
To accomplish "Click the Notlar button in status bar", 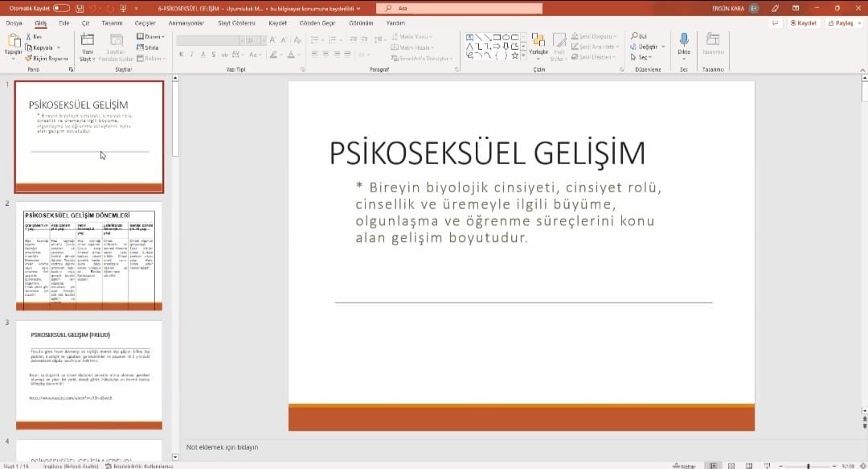I will click(684, 466).
